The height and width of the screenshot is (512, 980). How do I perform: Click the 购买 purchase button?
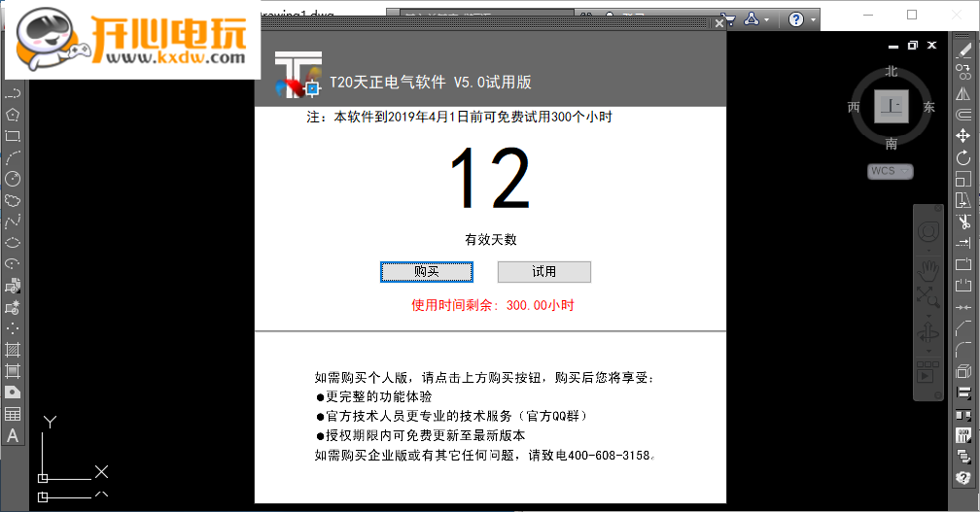click(427, 272)
